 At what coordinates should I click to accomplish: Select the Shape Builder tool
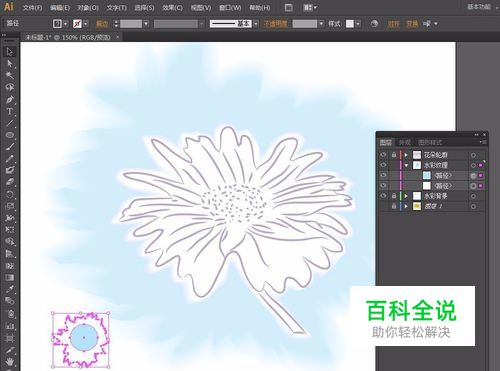(10, 242)
